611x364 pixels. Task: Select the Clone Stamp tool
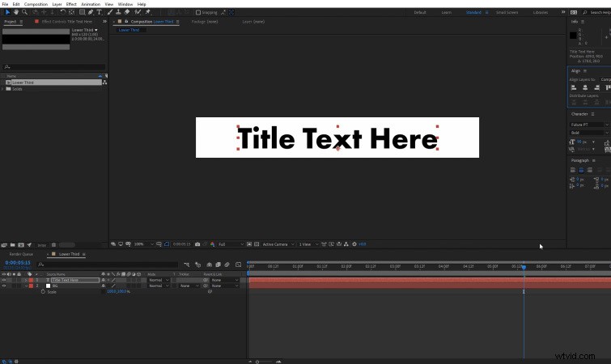click(118, 12)
